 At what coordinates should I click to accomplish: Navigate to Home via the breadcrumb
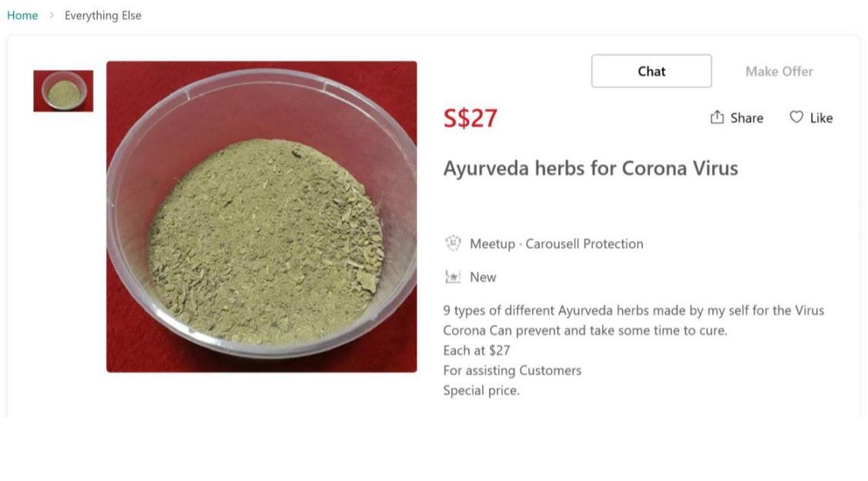22,15
